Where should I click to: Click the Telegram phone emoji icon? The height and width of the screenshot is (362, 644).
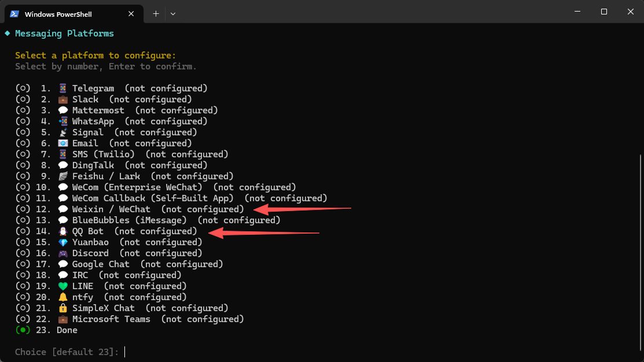click(63, 88)
